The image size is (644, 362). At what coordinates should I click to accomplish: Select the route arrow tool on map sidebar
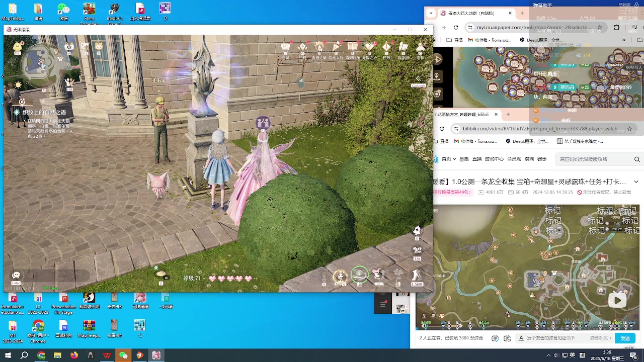click(x=437, y=59)
